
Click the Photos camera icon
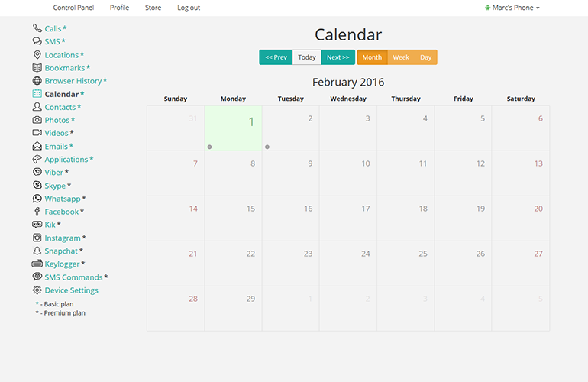[x=37, y=120]
